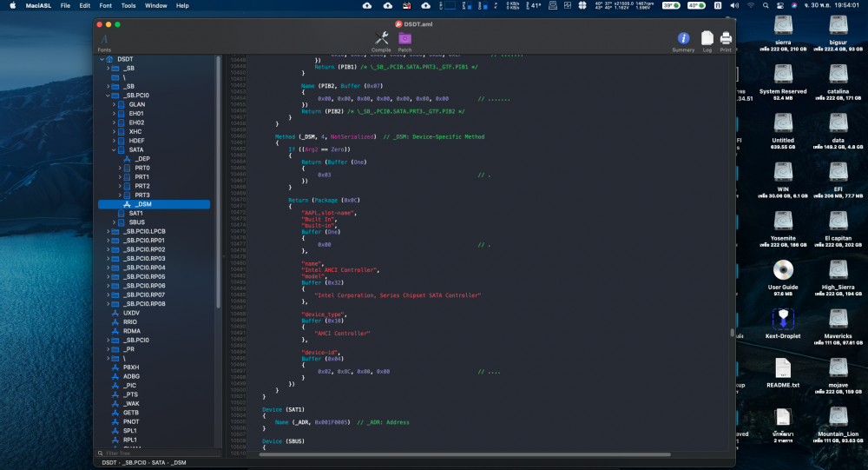Open the EFI volume on the desktop

pos(838,180)
